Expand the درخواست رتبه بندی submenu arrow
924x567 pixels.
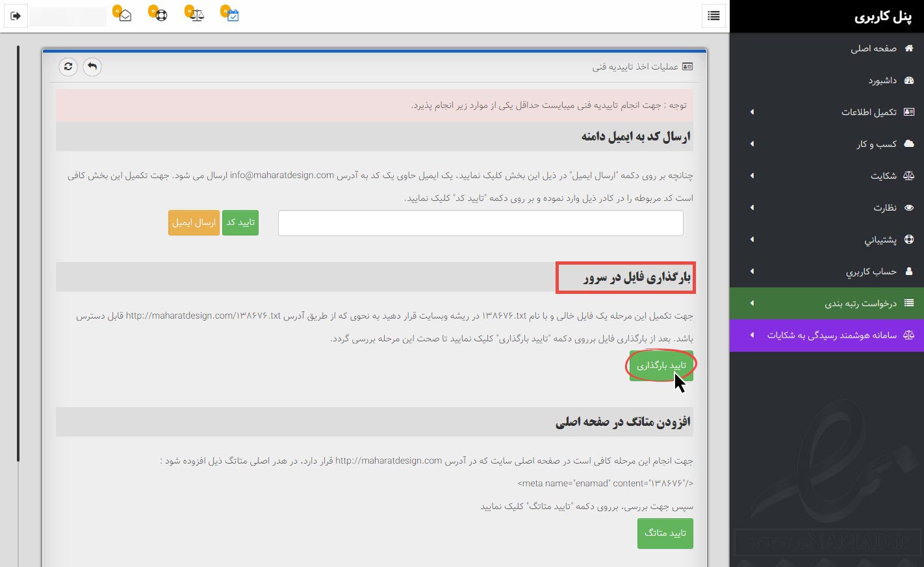click(x=752, y=303)
